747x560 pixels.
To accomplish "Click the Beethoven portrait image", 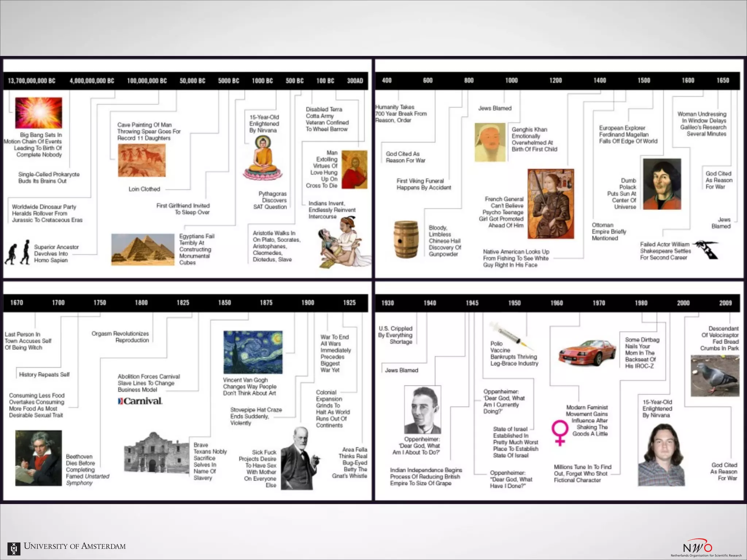I will click(39, 458).
